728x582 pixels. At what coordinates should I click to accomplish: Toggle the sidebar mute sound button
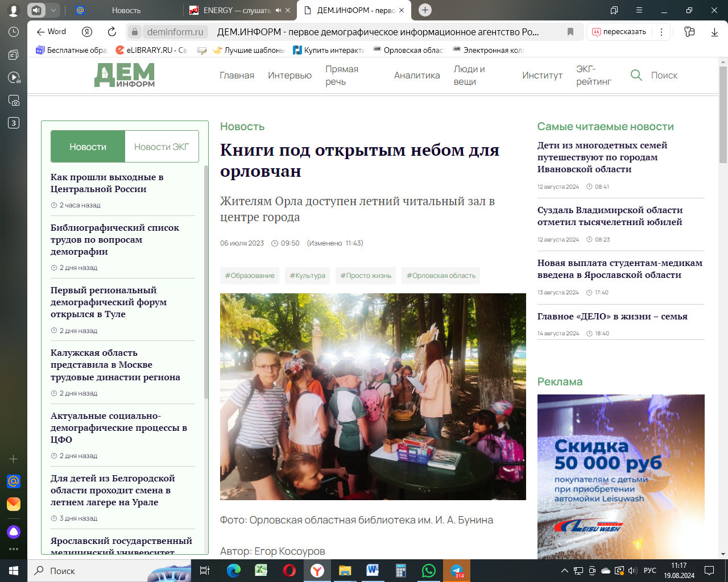(x=36, y=10)
